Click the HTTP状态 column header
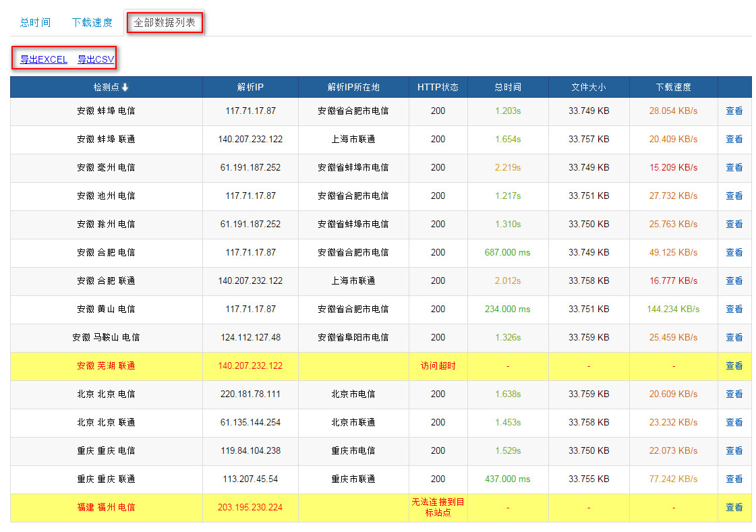 click(438, 87)
